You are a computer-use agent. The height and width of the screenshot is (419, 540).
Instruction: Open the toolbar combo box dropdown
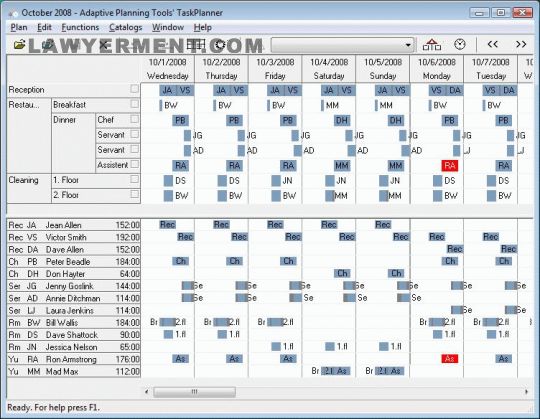click(x=408, y=45)
